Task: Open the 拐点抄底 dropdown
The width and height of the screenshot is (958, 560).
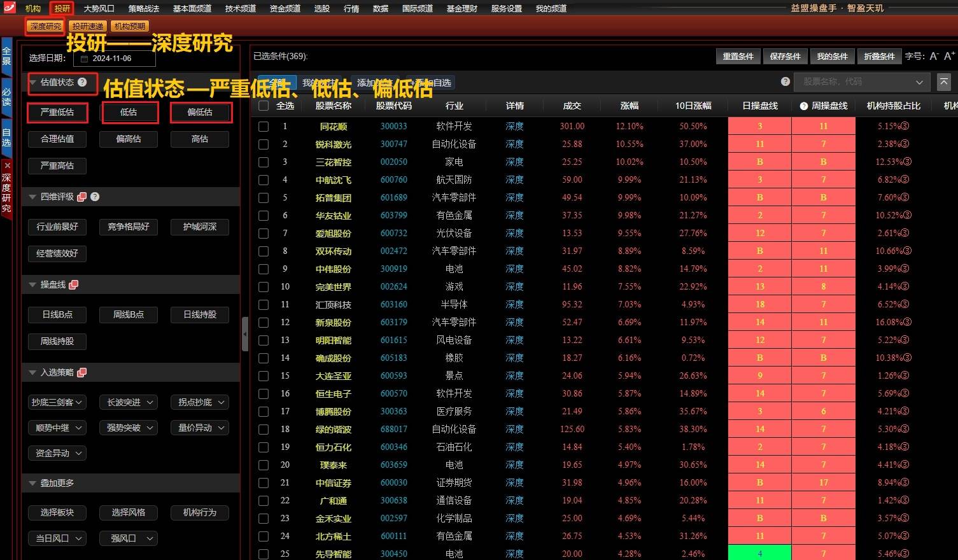Action: [x=200, y=402]
